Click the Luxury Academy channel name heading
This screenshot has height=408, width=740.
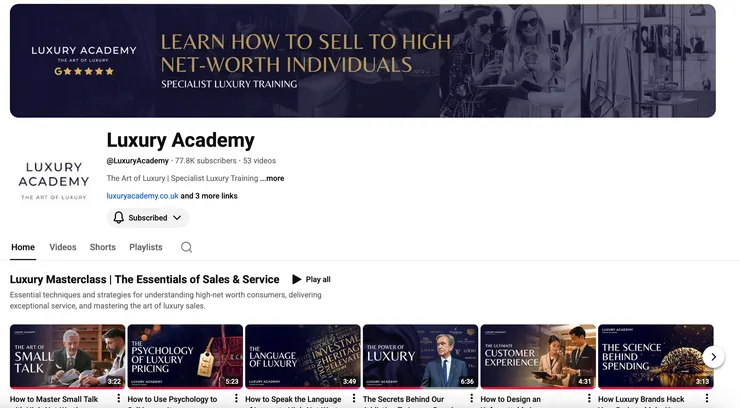[x=180, y=140]
